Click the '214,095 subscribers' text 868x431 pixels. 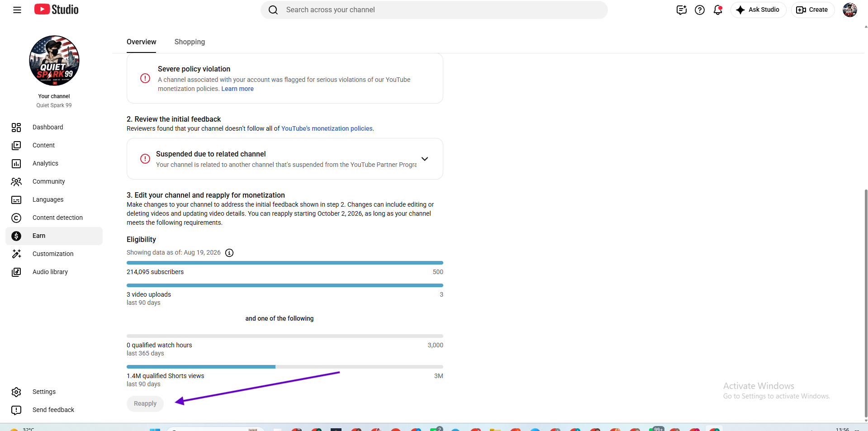[x=155, y=272]
